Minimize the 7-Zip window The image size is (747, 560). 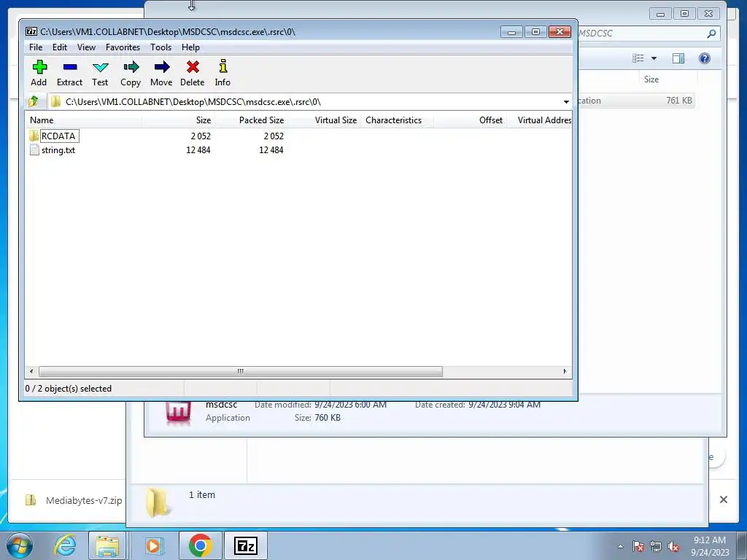click(x=511, y=32)
